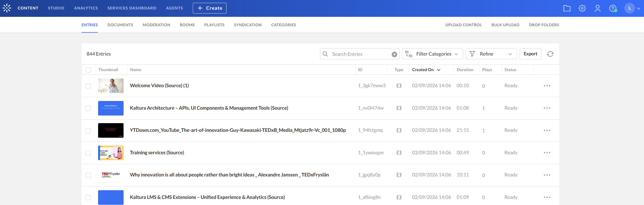Go to the Analytics menu
The width and height of the screenshot is (644, 205).
(86, 8)
